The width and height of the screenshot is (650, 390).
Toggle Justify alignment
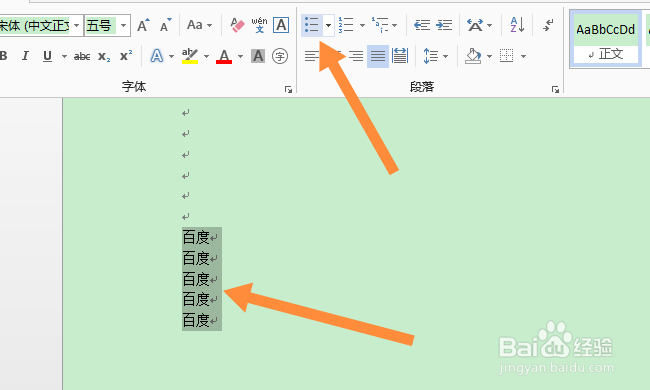pos(378,56)
